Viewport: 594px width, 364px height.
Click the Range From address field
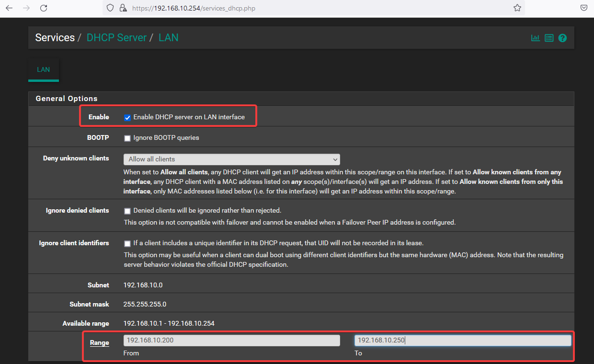point(231,341)
